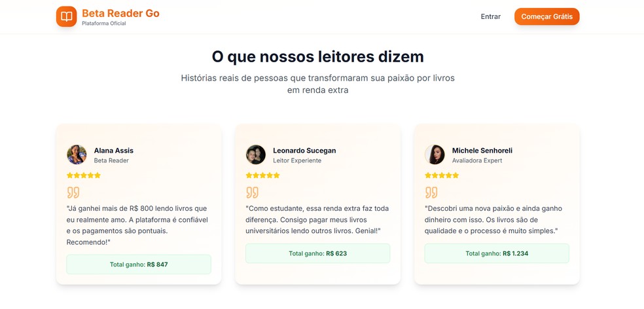The height and width of the screenshot is (309, 644).
Task: Click the Total ganho R$ 847 badge
Action: pos(139,264)
